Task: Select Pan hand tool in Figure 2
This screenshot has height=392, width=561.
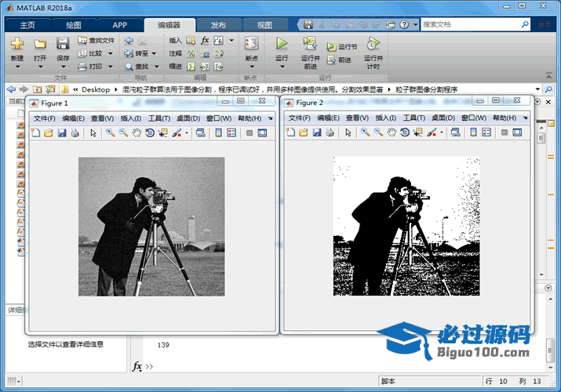Action: click(x=392, y=132)
